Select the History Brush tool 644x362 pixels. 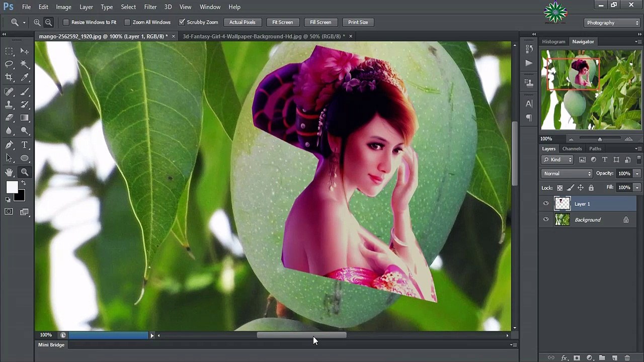[x=25, y=105]
